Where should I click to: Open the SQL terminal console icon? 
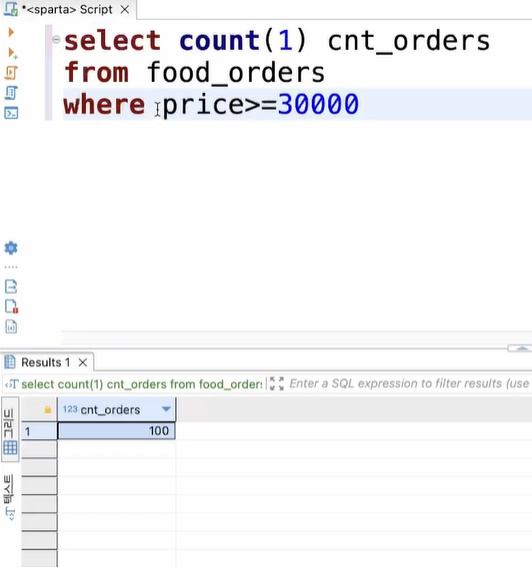click(11, 113)
